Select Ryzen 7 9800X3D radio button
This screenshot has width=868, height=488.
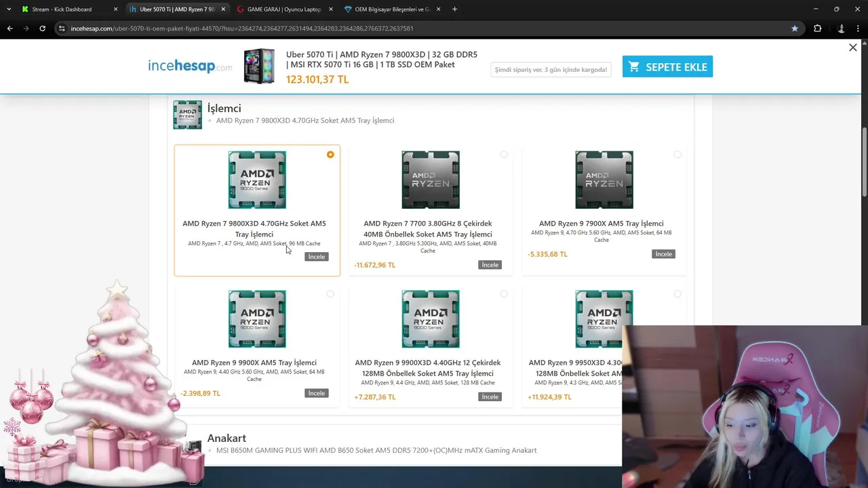(x=330, y=155)
